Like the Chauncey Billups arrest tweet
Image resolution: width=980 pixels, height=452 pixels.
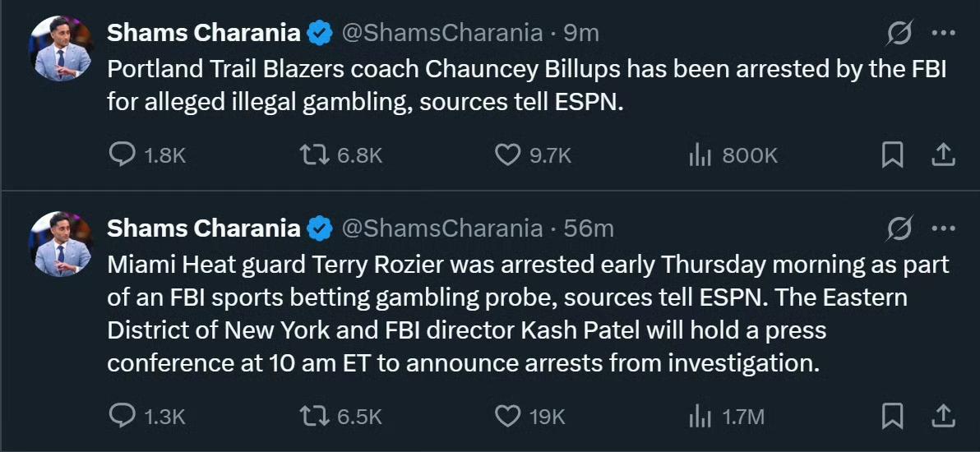[509, 155]
